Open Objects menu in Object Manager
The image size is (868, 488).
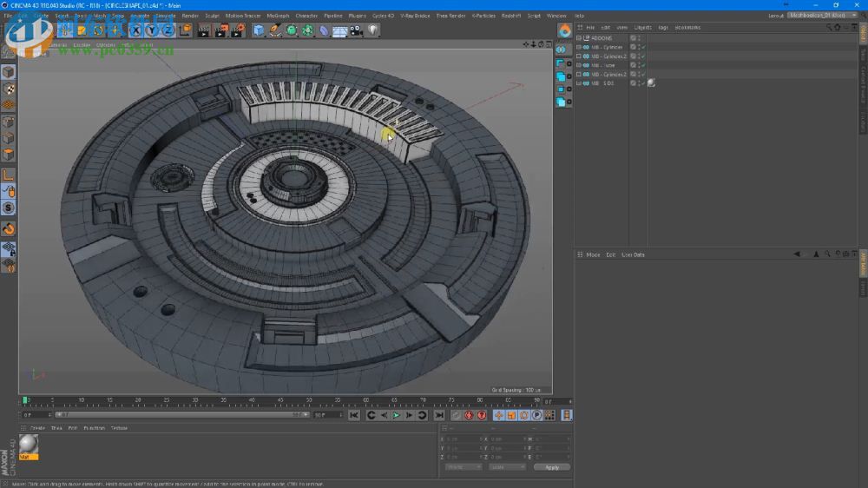(x=642, y=27)
